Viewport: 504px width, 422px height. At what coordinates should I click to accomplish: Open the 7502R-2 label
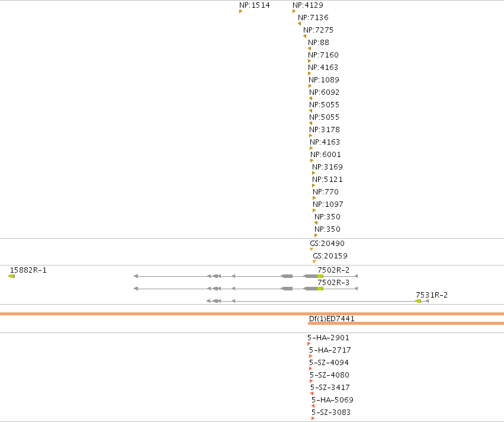click(333, 270)
